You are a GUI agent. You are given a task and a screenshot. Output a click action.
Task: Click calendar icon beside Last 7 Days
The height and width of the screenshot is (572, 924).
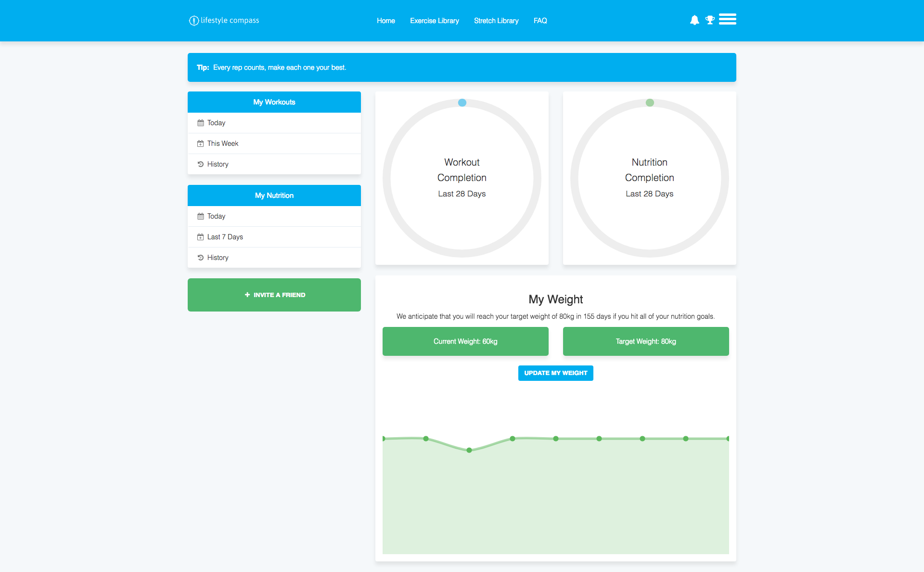200,237
